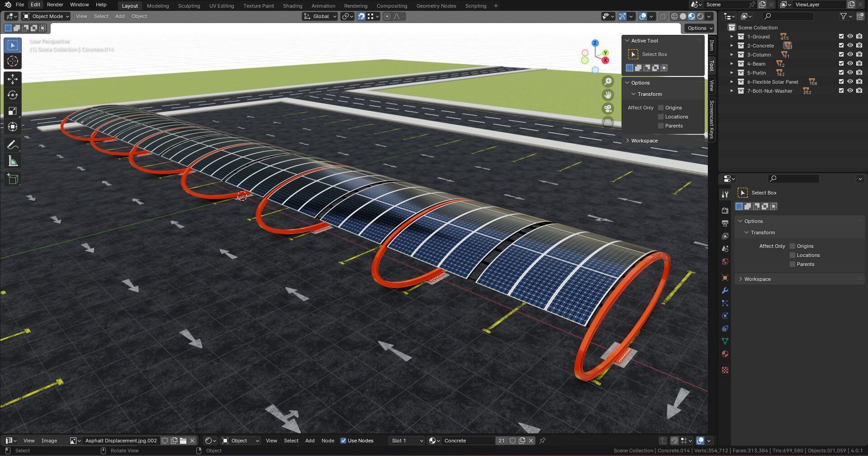Enable Locations checkbox in sidebar Transform
This screenshot has height=456, width=868.
pos(661,117)
